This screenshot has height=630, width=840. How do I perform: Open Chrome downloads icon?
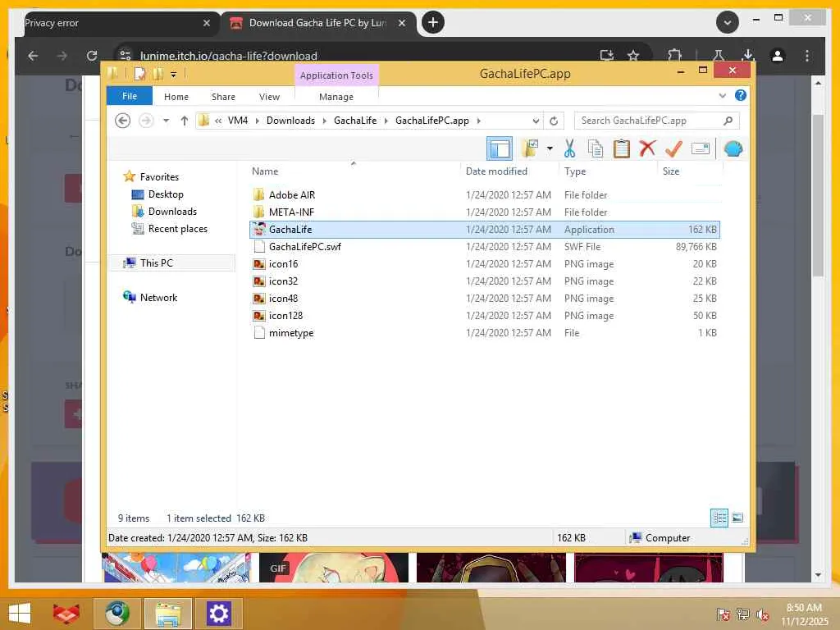[x=748, y=55]
